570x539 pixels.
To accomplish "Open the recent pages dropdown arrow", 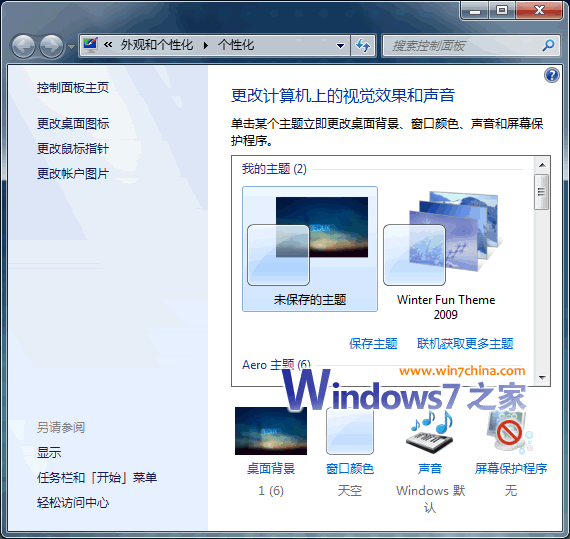I will click(x=71, y=47).
